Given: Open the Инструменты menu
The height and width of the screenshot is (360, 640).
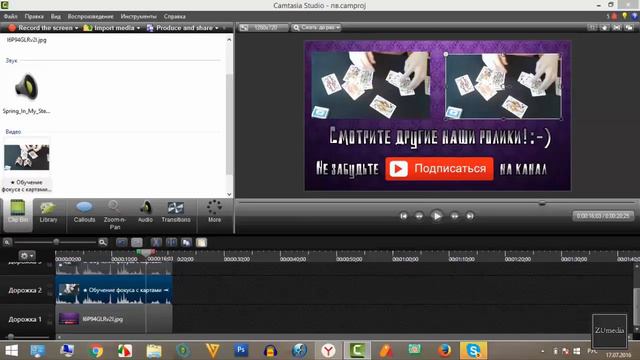Looking at the screenshot, I should pos(138,16).
